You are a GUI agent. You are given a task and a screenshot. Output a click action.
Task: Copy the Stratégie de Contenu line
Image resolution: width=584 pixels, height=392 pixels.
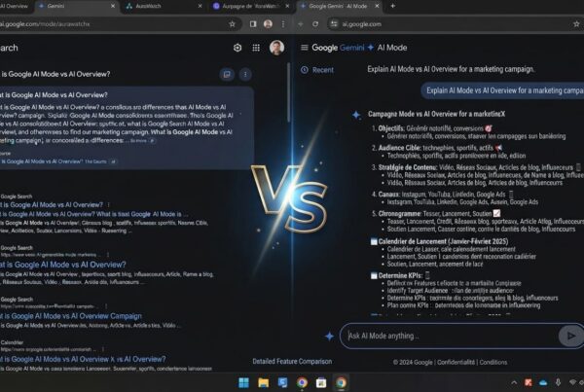pyautogui.click(x=578, y=167)
